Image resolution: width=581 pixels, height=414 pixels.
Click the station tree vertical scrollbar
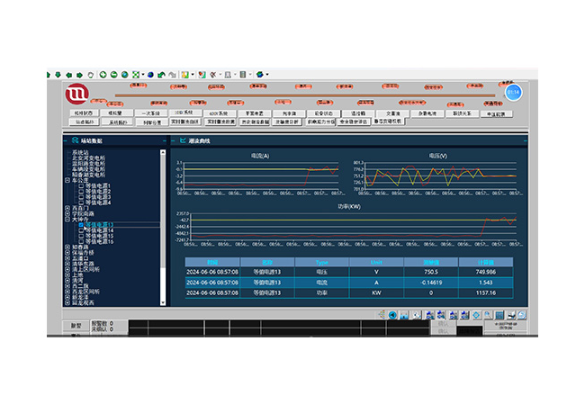pos(163,228)
